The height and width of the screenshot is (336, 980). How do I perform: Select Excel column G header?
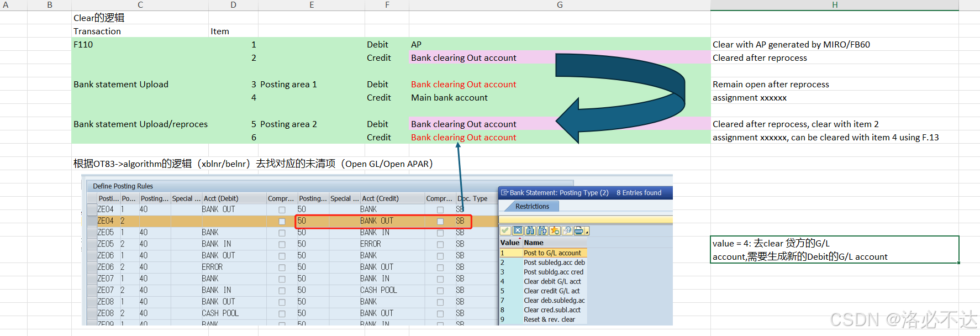[x=560, y=5]
